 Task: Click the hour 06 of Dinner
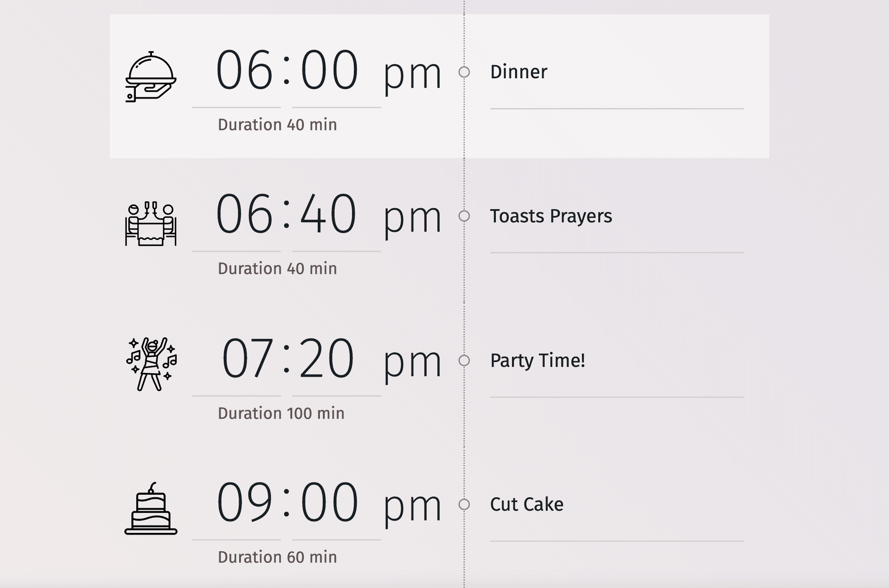[244, 70]
